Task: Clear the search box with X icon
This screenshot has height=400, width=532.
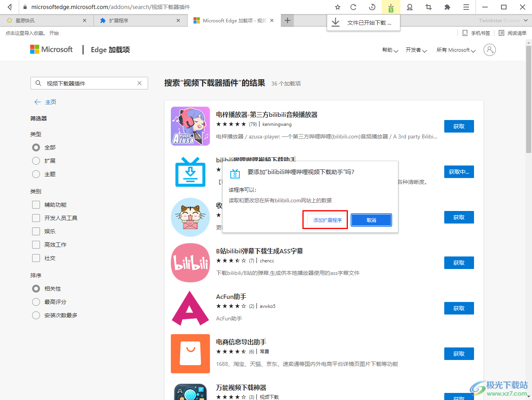Action: 139,83
